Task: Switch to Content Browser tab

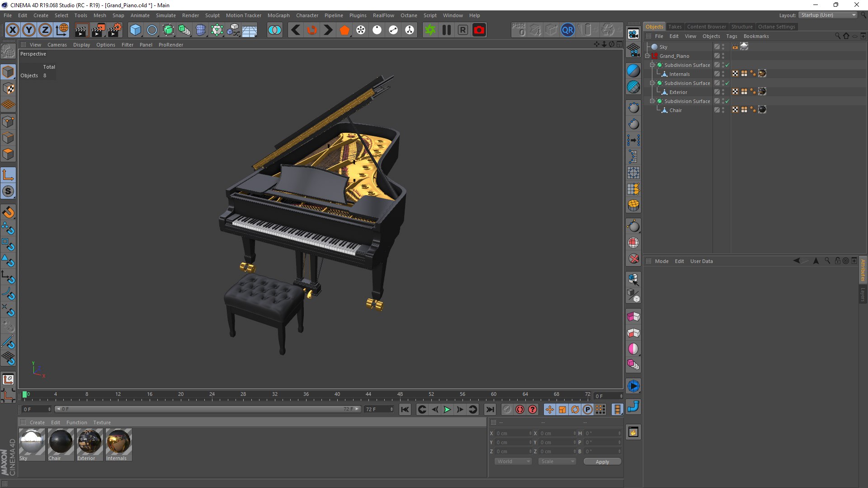Action: pyautogui.click(x=706, y=27)
